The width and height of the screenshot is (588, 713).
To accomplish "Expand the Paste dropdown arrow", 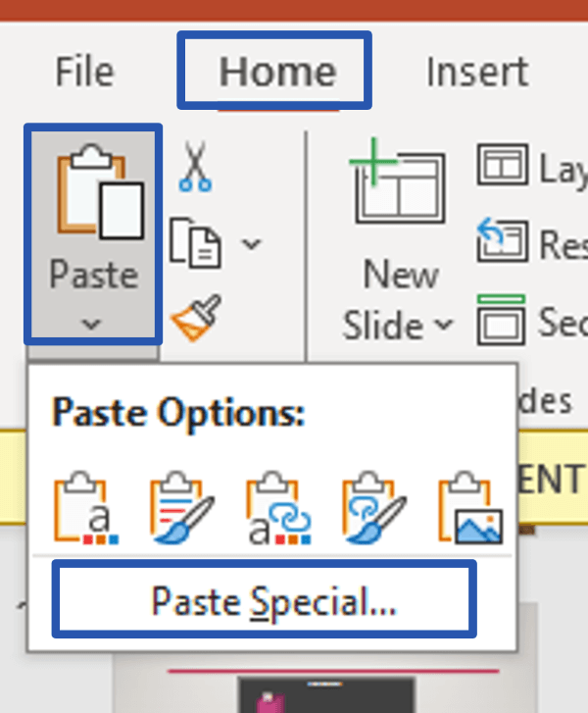I will coord(91,325).
